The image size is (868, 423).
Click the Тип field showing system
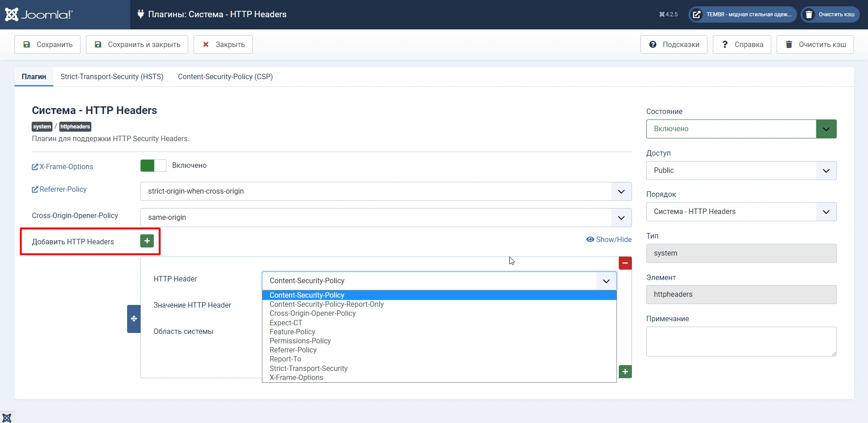coord(741,253)
